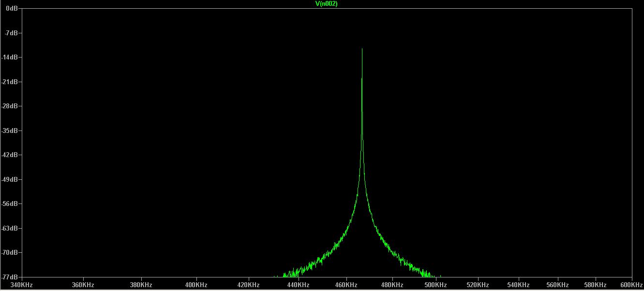
Task: Click the -56dB axis label
Action: point(10,204)
